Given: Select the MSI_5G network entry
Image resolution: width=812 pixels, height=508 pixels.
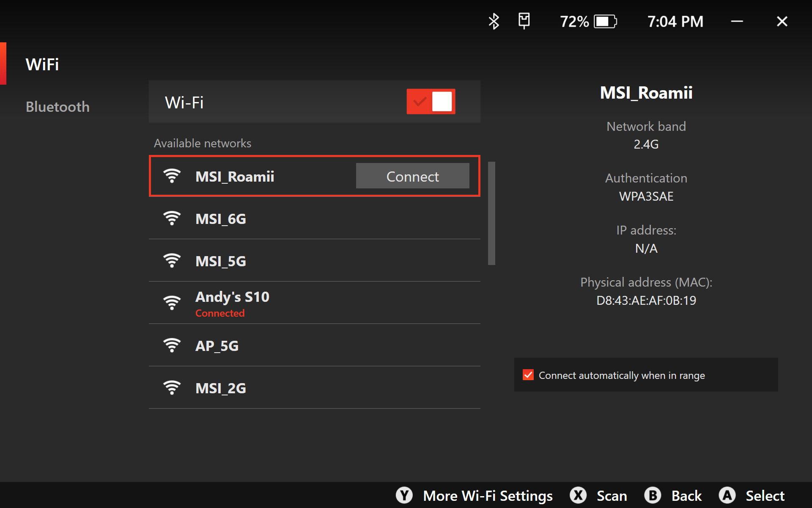Looking at the screenshot, I should pyautogui.click(x=314, y=261).
